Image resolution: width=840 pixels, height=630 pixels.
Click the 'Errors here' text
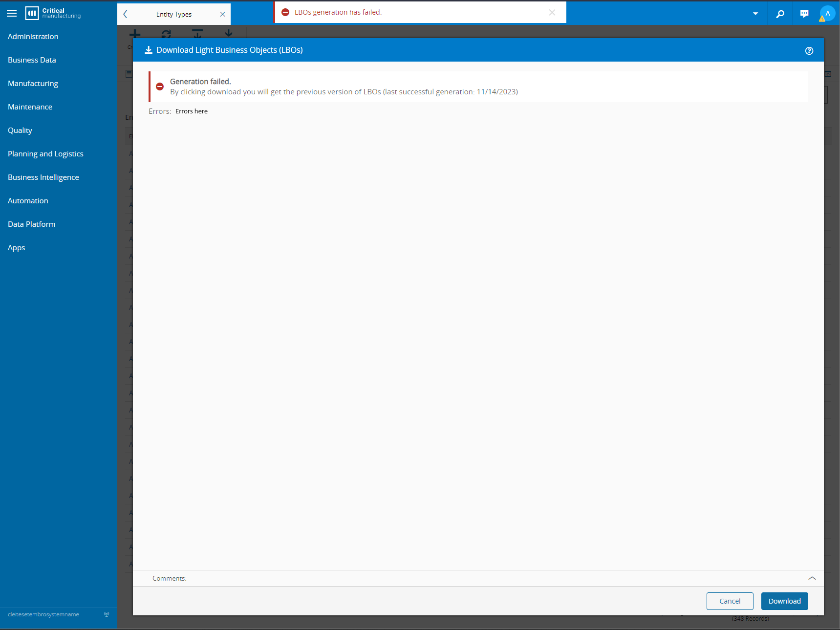(192, 111)
